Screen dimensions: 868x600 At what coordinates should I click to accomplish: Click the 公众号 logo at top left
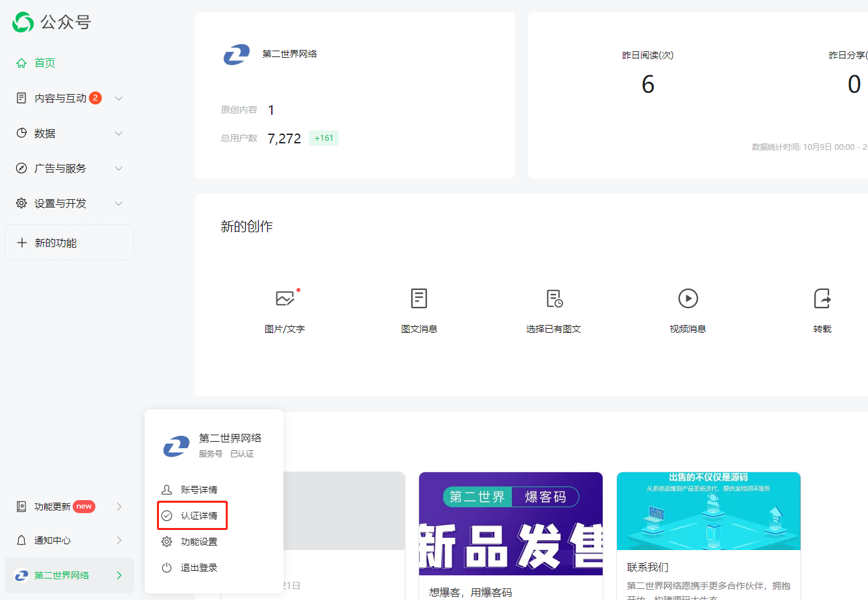(x=23, y=22)
